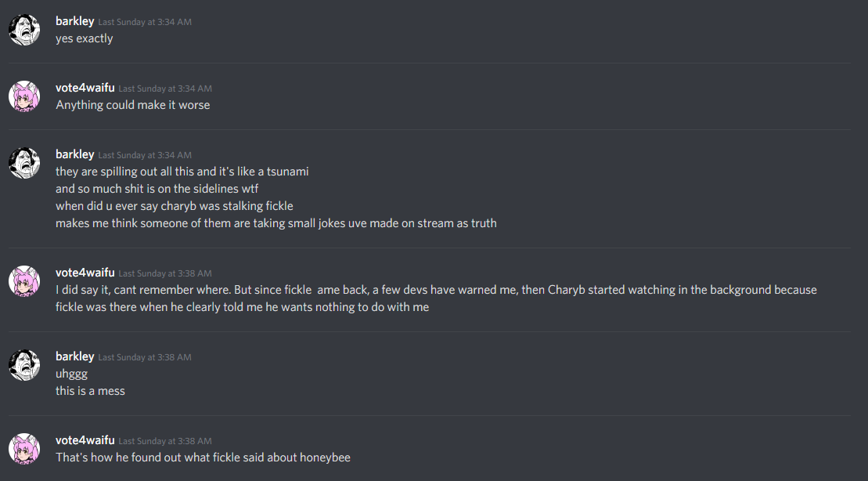Click the timestamp on the honeybee message
This screenshot has width=868, height=481.
[165, 441]
